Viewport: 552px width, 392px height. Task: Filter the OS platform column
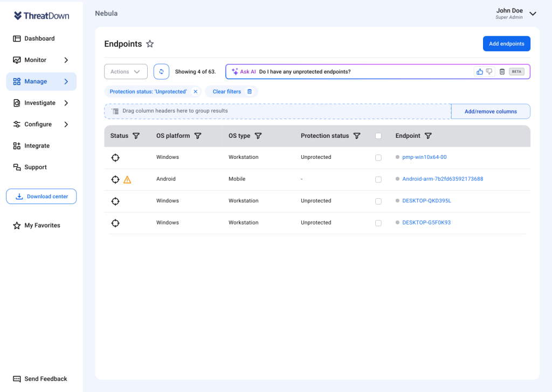click(x=198, y=136)
